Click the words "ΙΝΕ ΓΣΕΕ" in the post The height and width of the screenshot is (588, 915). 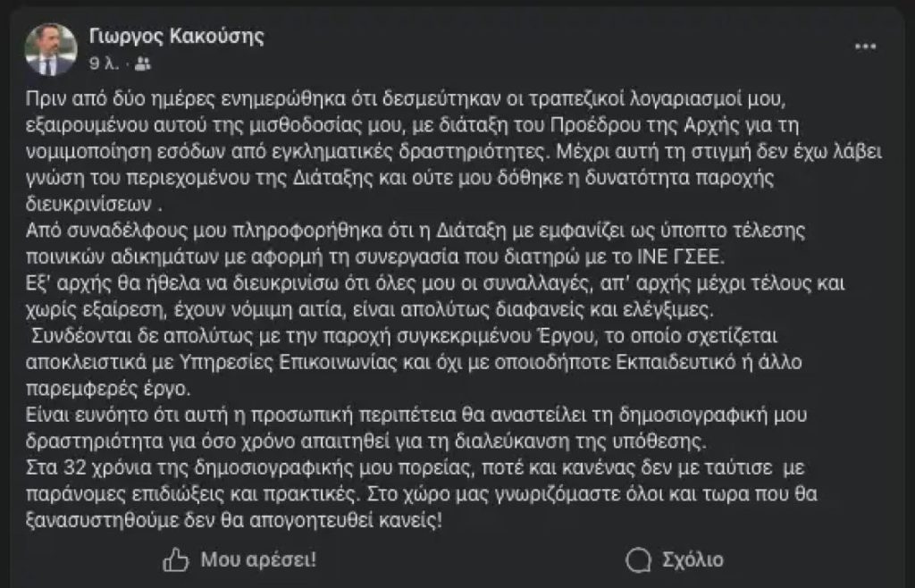coord(679,252)
